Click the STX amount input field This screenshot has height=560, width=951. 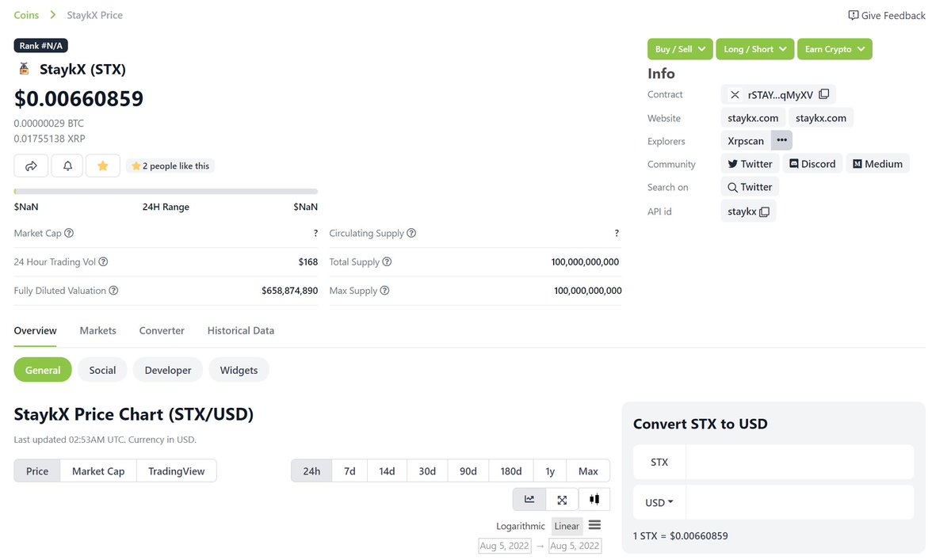point(800,462)
